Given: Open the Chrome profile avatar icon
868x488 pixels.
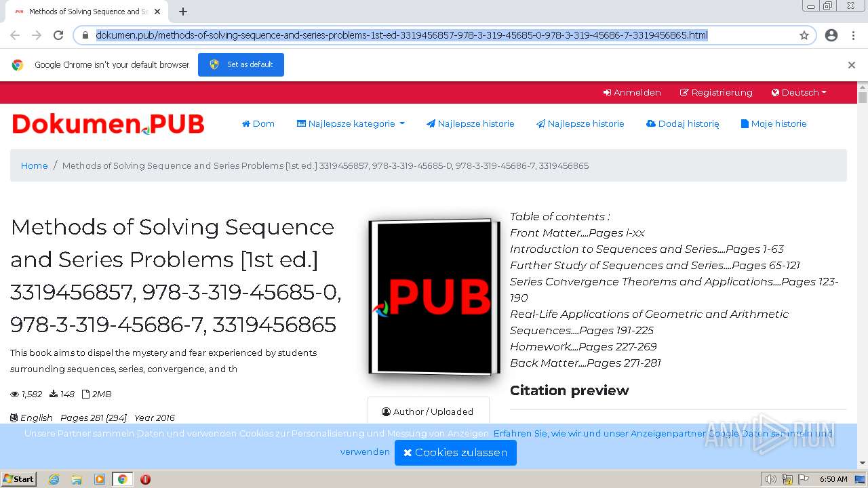Looking at the screenshot, I should point(831,35).
